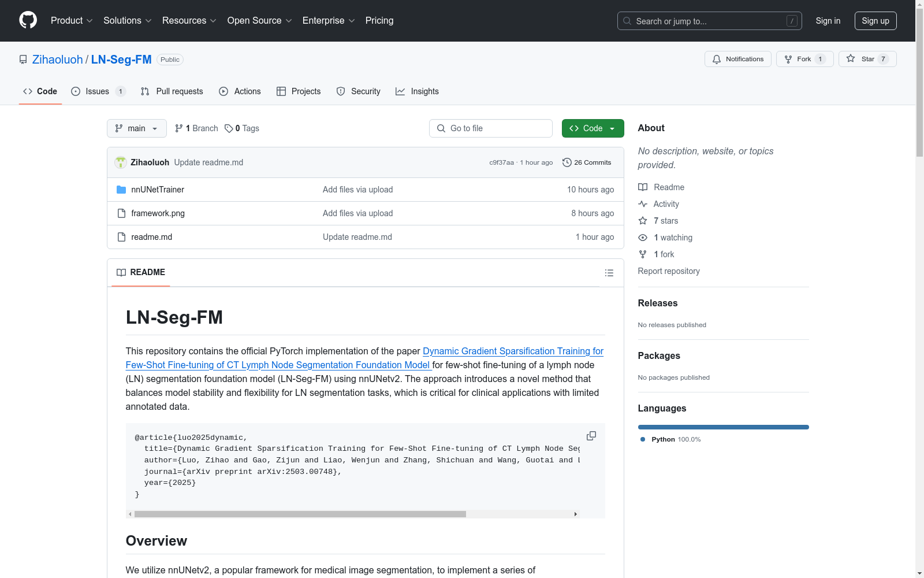Screen dimensions: 924x578
Task: Open the README outline menu
Action: click(x=609, y=273)
